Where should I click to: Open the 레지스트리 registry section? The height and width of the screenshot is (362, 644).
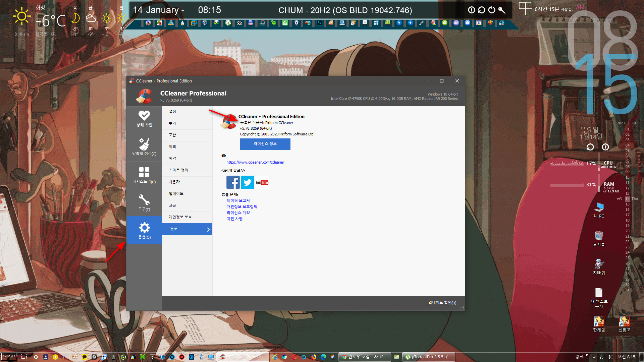pos(144,175)
